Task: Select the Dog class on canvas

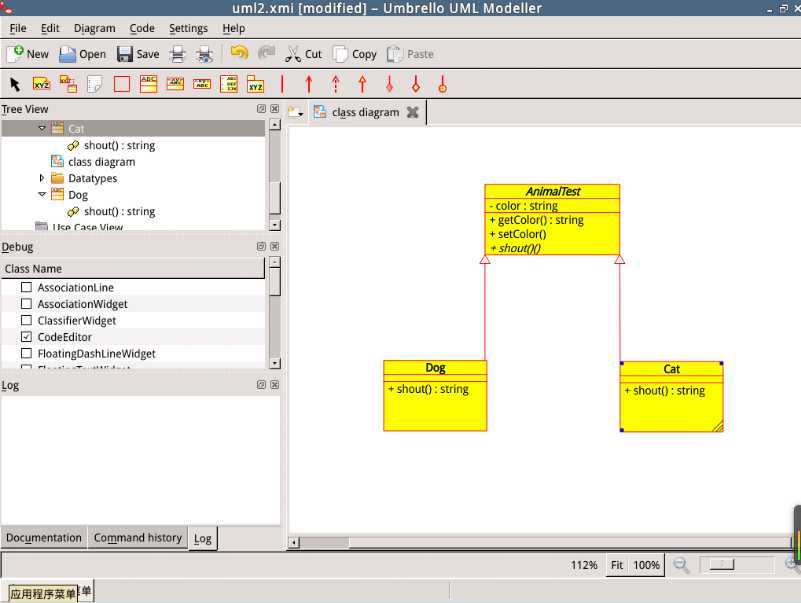Action: pyautogui.click(x=435, y=396)
